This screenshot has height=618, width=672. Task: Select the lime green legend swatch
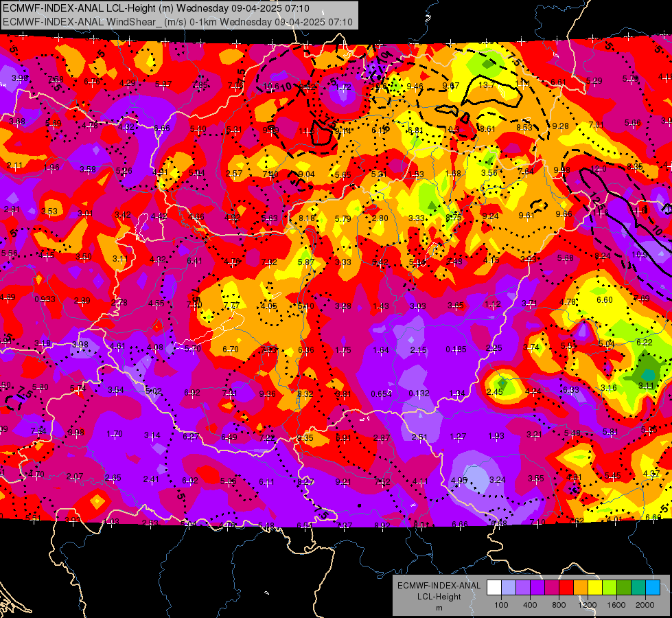point(610,588)
